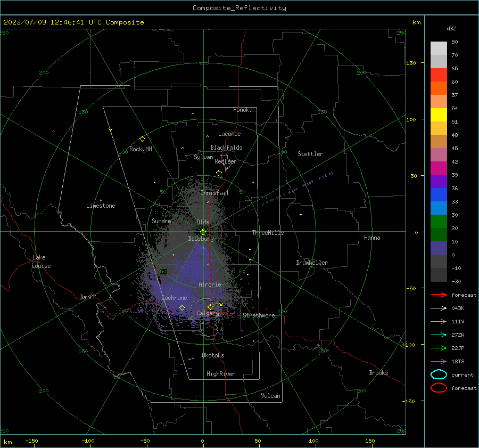The image size is (479, 448).
Task: Click the bright yellow swatch in dBZ scale
Action: [439, 115]
